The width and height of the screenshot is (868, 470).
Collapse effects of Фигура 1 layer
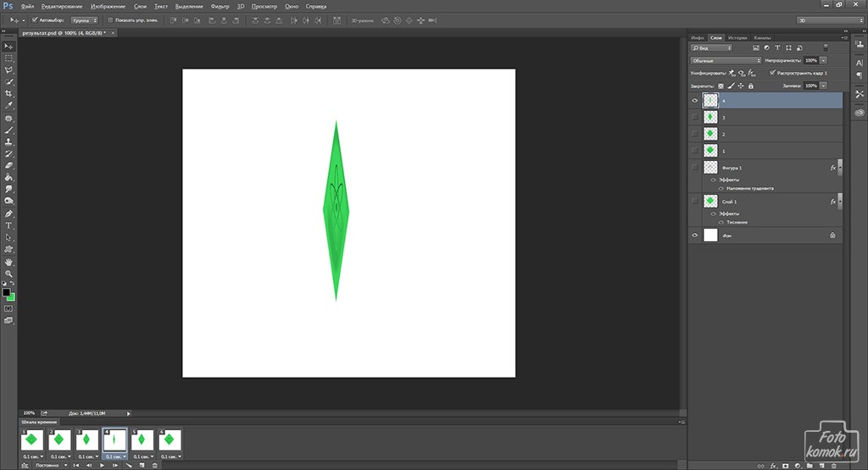(x=840, y=167)
